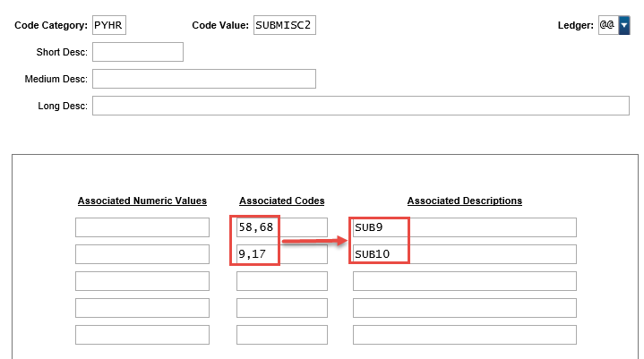Focus the Long Desc input field

pos(360,106)
